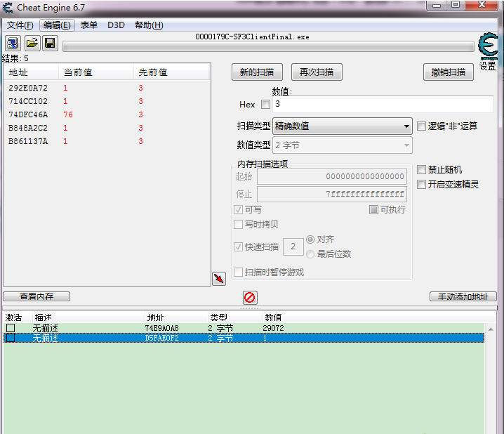Open the 数值类型 2 字节 dropdown

(x=343, y=145)
